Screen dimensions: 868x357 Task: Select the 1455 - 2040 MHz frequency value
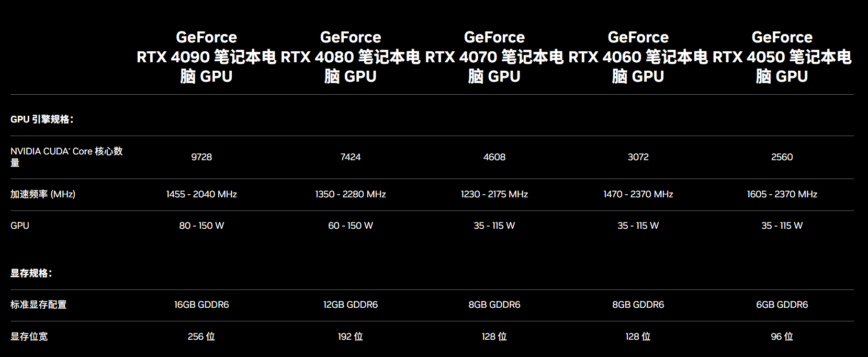[x=201, y=194]
